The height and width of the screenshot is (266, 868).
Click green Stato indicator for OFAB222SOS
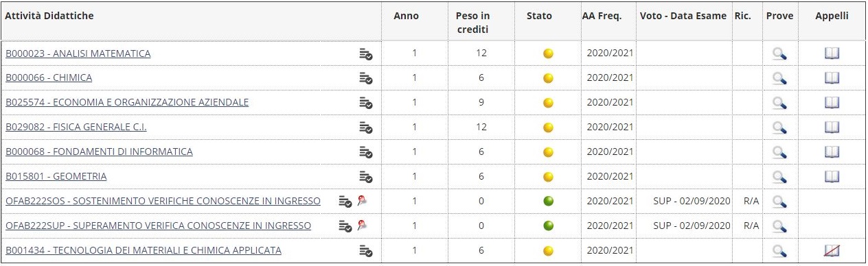click(x=548, y=202)
